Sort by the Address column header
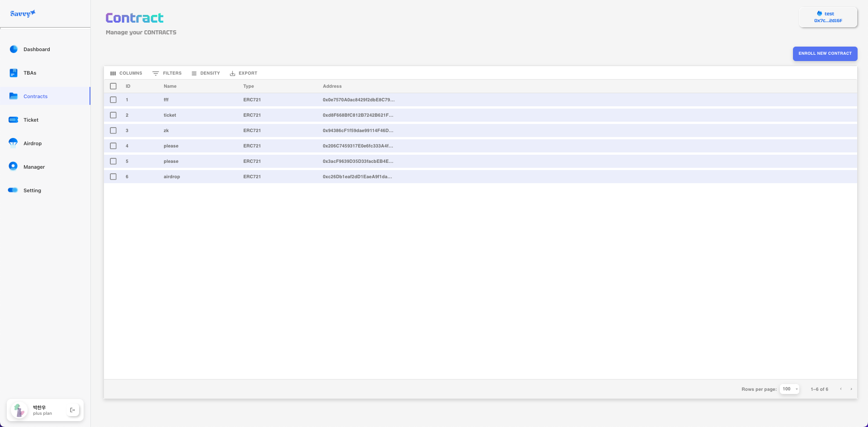The width and height of the screenshot is (868, 427). click(332, 86)
